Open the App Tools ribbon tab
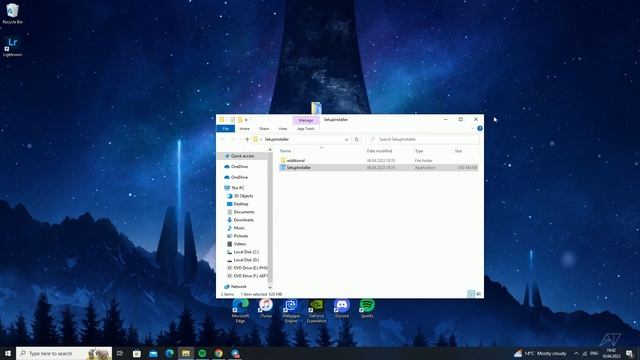This screenshot has height=360, width=640. (305, 129)
